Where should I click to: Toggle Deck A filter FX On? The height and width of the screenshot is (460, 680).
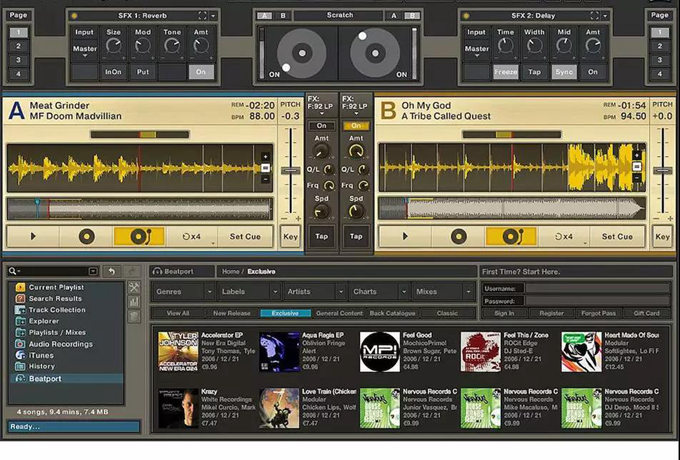click(321, 126)
